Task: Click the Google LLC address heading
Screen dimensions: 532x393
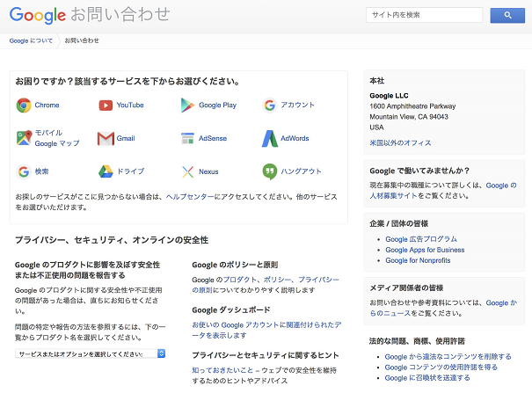Action: (x=389, y=96)
